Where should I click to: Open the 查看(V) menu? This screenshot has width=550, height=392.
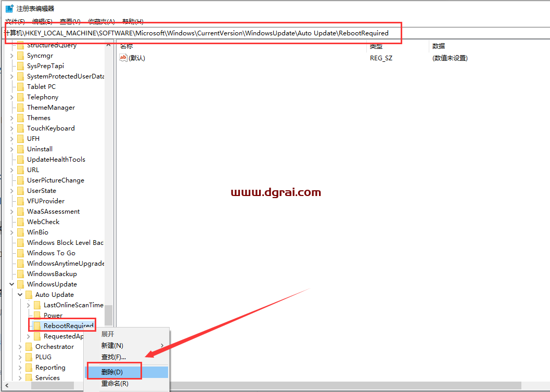pyautogui.click(x=70, y=22)
